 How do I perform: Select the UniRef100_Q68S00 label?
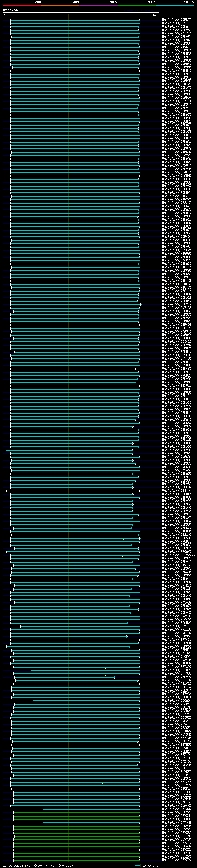[x=177, y=491]
